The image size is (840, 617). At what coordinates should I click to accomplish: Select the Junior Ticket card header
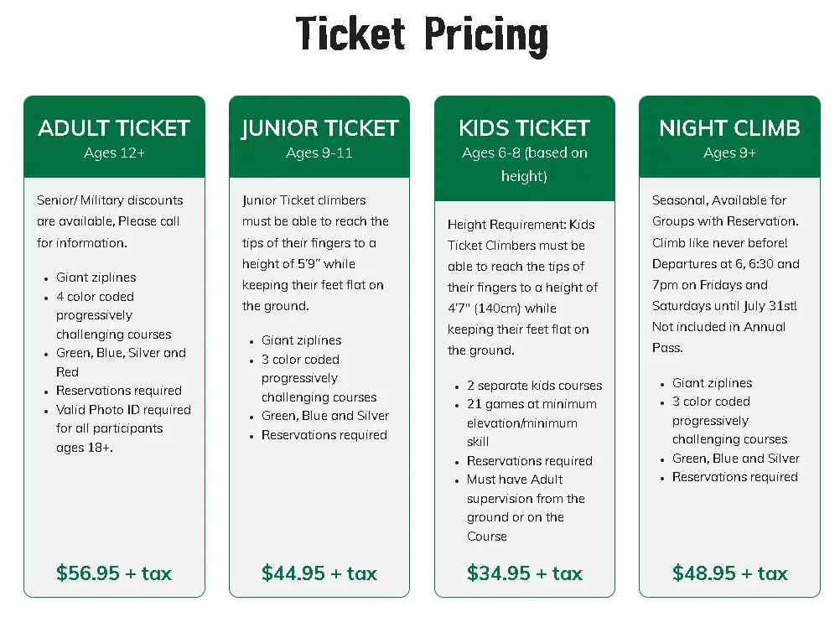319,137
